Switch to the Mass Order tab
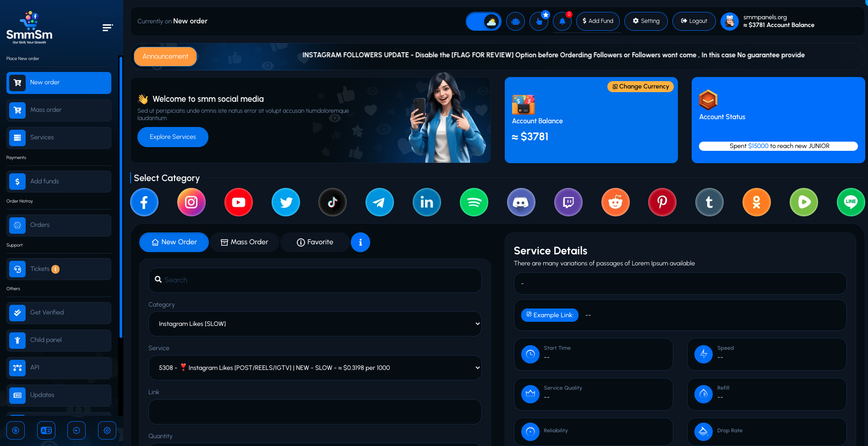Image resolution: width=868 pixels, height=446 pixels. click(x=245, y=242)
